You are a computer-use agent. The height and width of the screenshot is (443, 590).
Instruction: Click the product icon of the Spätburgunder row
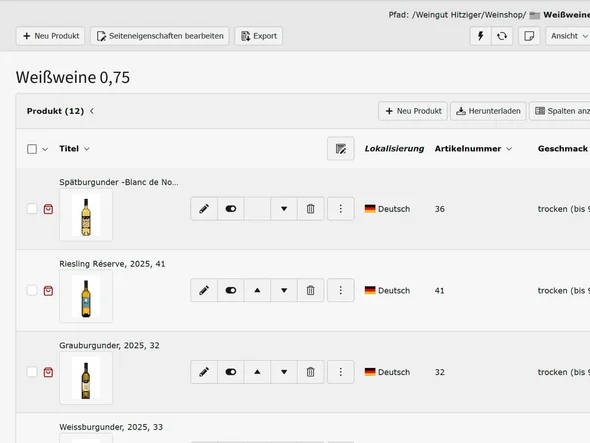48,209
